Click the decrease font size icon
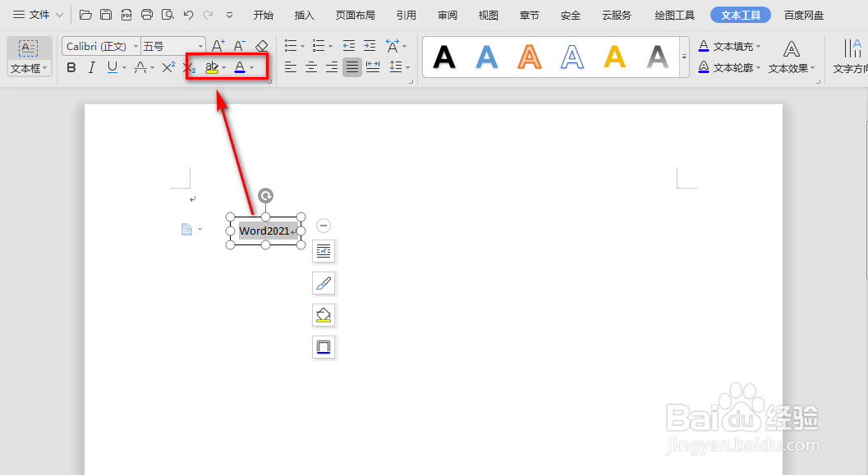The image size is (868, 475). coord(238,45)
